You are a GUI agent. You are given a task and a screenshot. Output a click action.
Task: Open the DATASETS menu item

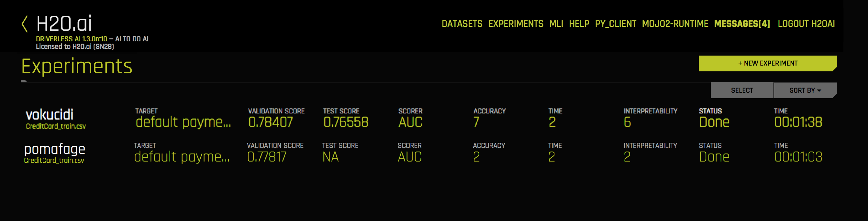point(462,24)
